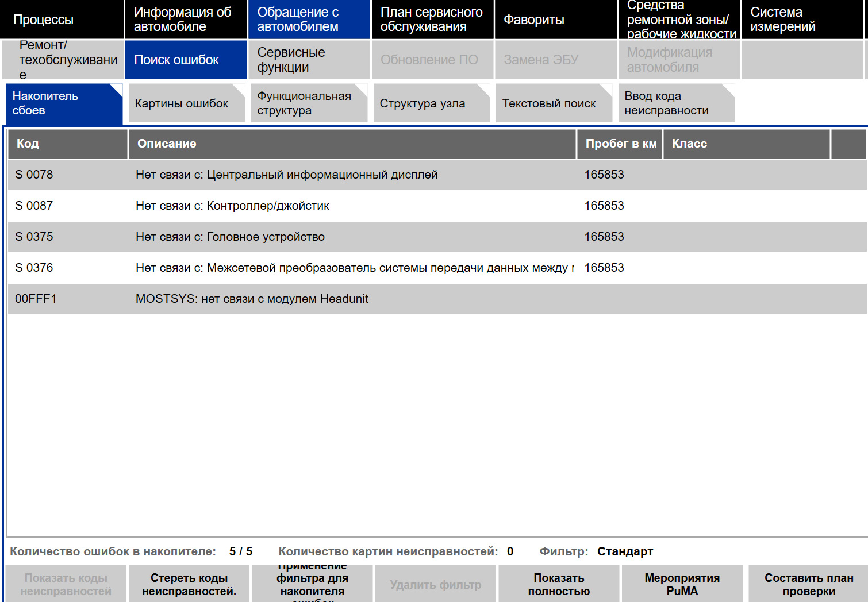Screen dimensions: 868x602
Task: Click Показать коды неисправностей button
Action: (x=66, y=584)
